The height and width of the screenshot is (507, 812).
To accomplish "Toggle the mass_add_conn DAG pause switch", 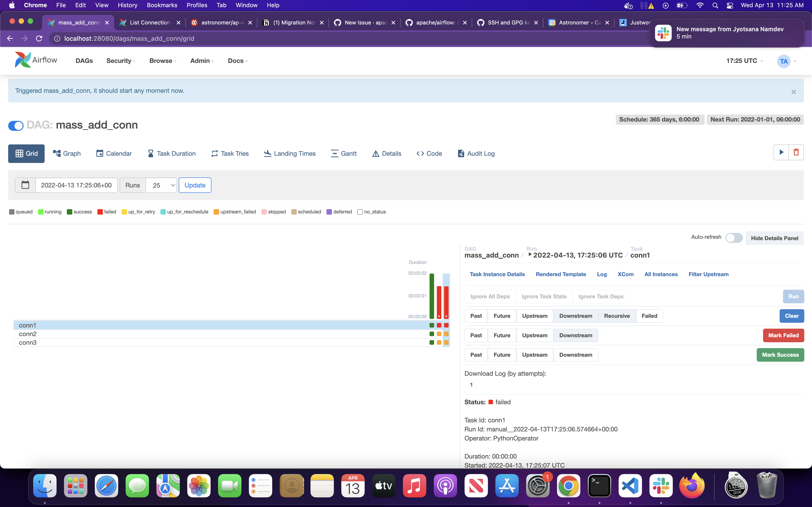I will point(16,125).
